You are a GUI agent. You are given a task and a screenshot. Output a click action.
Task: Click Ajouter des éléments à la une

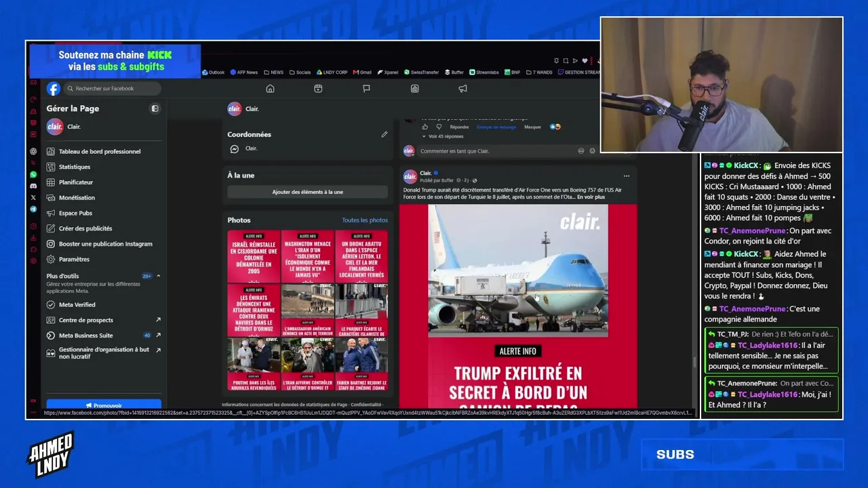307,192
